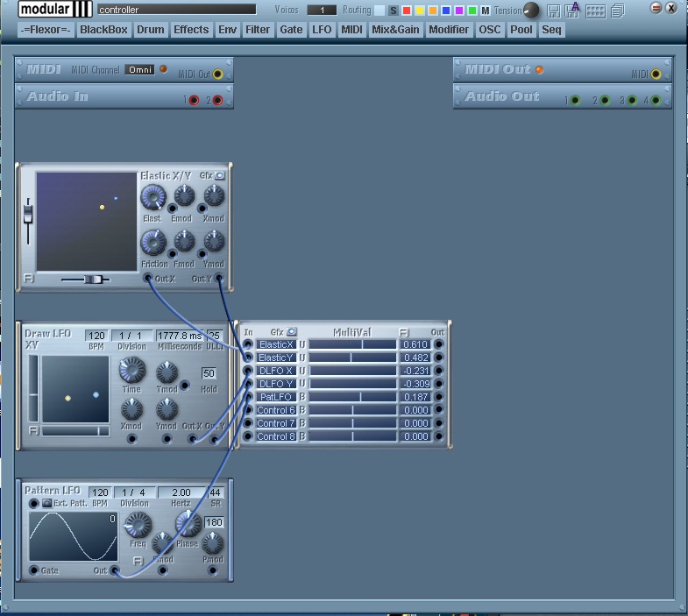Screen dimensions: 688x616
Task: Click the Pattern LFO waveform picker icon
Action: point(46,503)
